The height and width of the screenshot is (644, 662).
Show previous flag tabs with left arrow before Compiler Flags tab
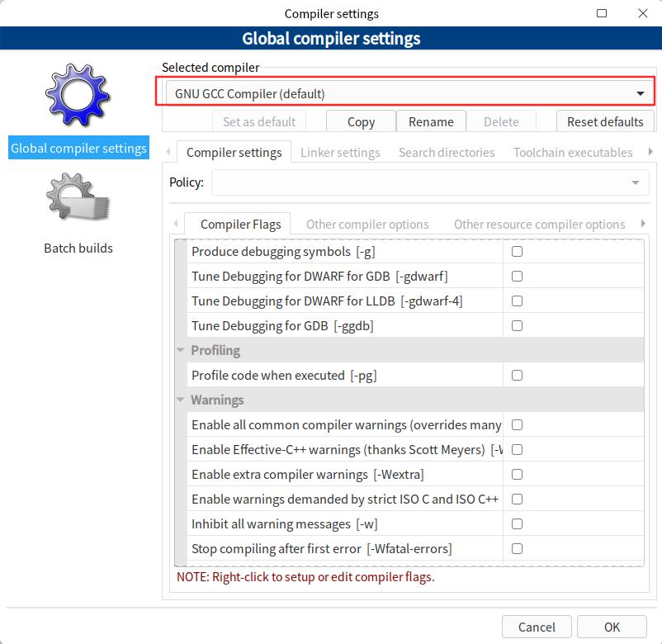point(176,224)
